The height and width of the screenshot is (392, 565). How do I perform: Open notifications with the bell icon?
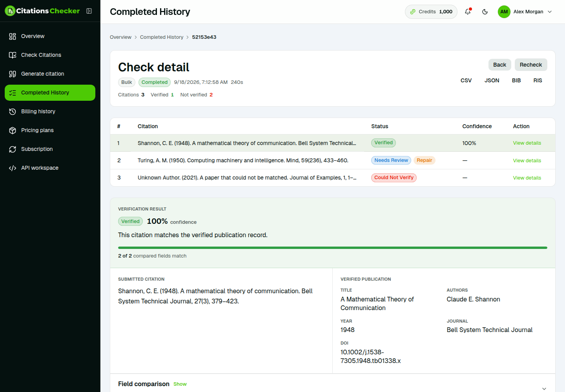(x=468, y=12)
